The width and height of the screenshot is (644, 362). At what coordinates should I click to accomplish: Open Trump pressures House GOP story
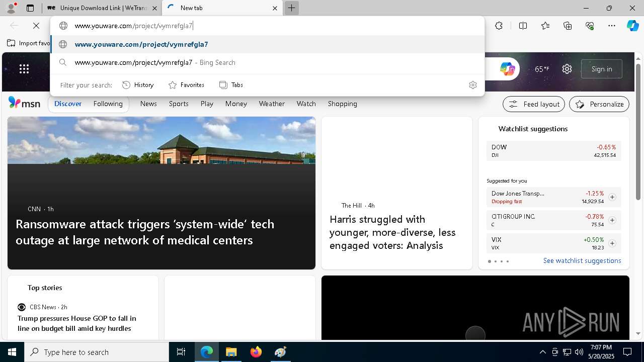pos(77,323)
